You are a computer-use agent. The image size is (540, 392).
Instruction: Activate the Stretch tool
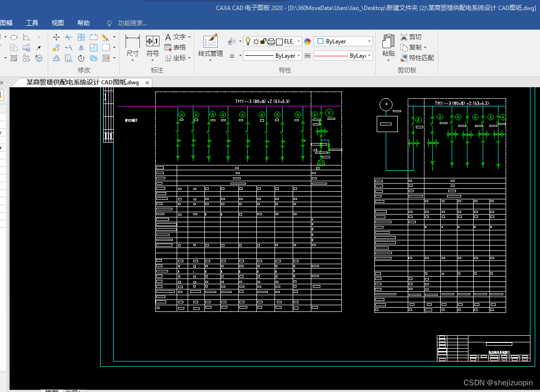pos(69,58)
